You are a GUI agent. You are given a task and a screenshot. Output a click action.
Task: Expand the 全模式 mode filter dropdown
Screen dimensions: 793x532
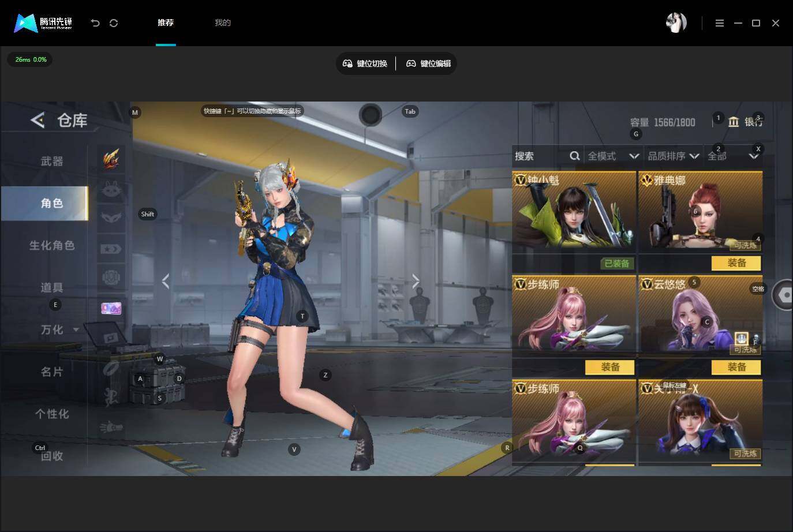(613, 156)
